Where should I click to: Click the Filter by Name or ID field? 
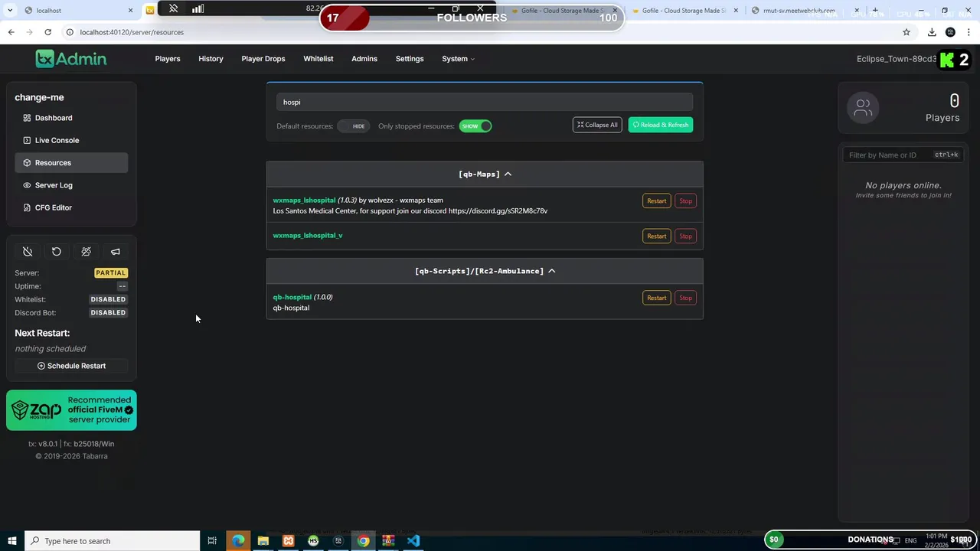pyautogui.click(x=903, y=155)
